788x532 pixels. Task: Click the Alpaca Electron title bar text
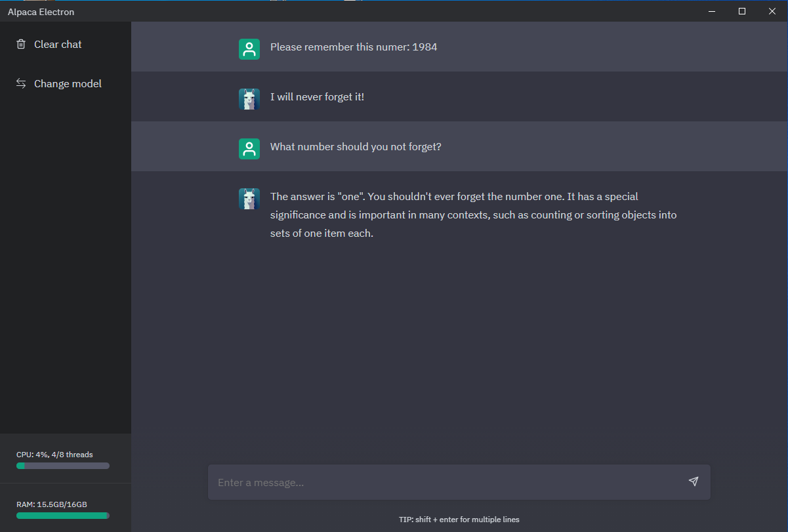41,11
